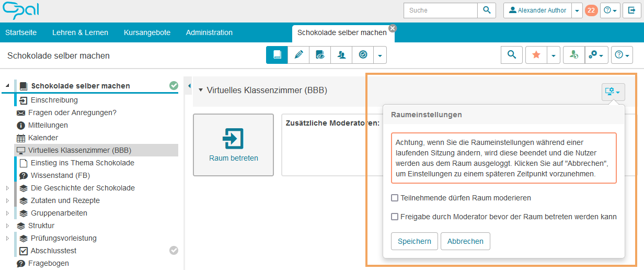Screen dimensions: 644x270
Task: Click the monitor icon of Virtuelles Klassenzimmer node
Action: [x=21, y=150]
